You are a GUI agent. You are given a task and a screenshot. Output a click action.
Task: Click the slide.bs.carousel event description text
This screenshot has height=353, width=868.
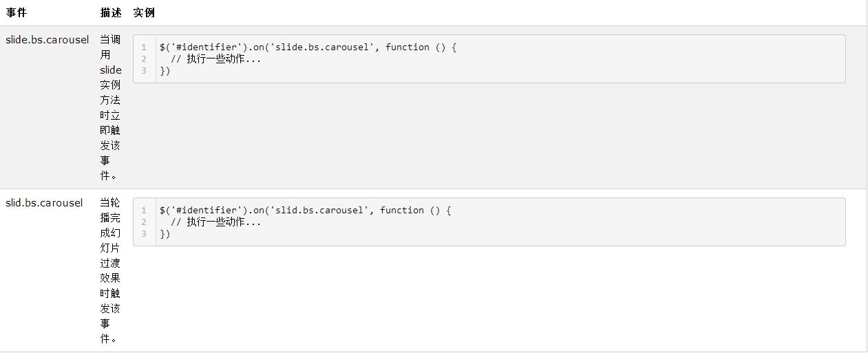tap(110, 107)
